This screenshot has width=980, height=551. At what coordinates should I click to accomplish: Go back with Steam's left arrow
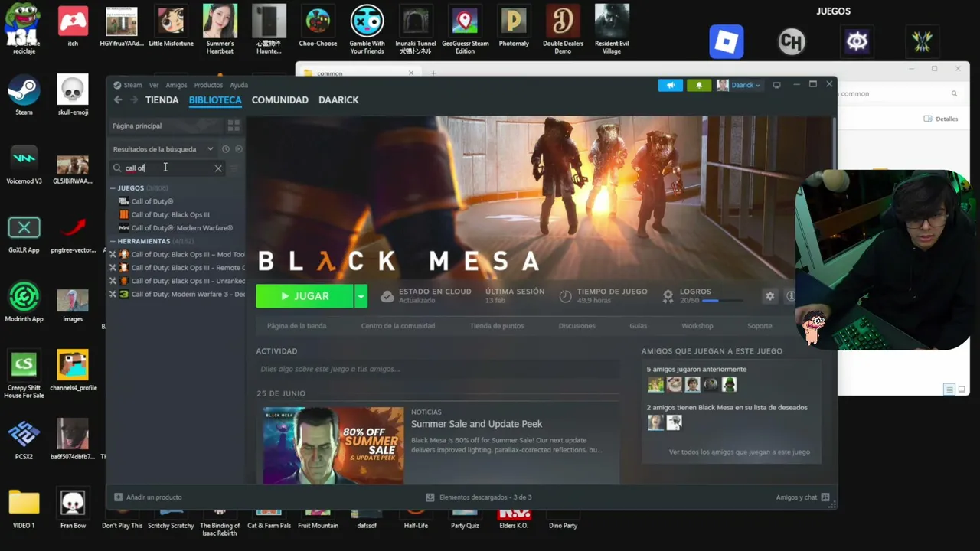118,100
